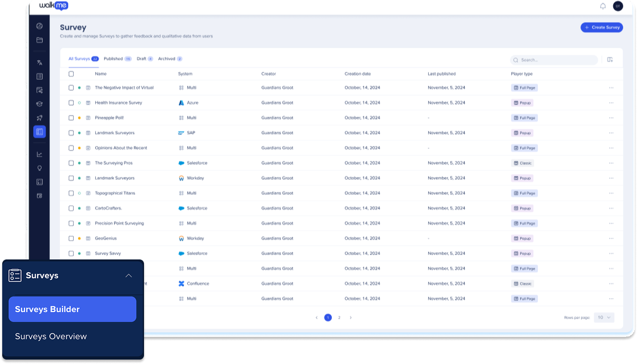Screen dimensions: 637x364
Task: Sort by the Creation date column header
Action: (x=357, y=74)
